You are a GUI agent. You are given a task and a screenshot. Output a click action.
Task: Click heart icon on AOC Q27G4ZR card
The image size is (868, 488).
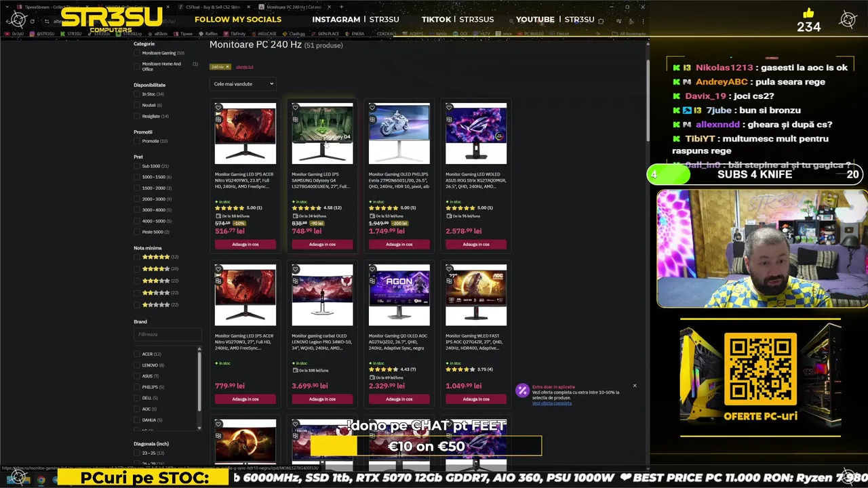pos(449,269)
